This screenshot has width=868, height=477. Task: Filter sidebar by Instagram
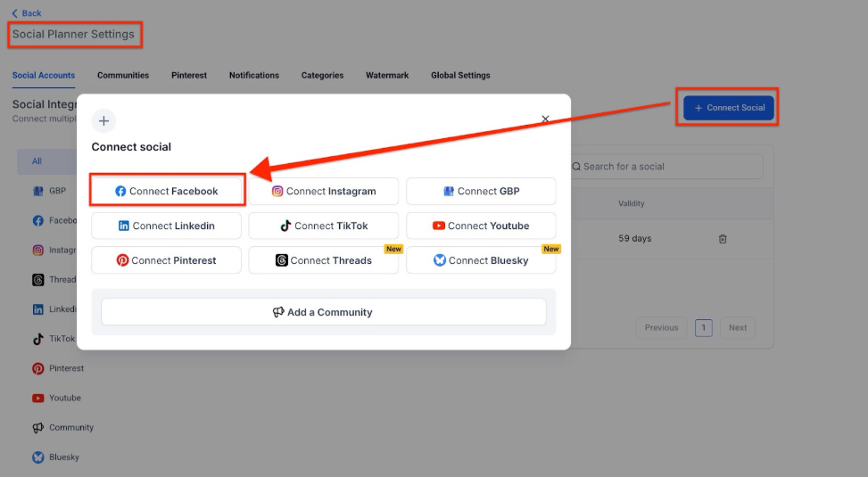pyautogui.click(x=54, y=251)
